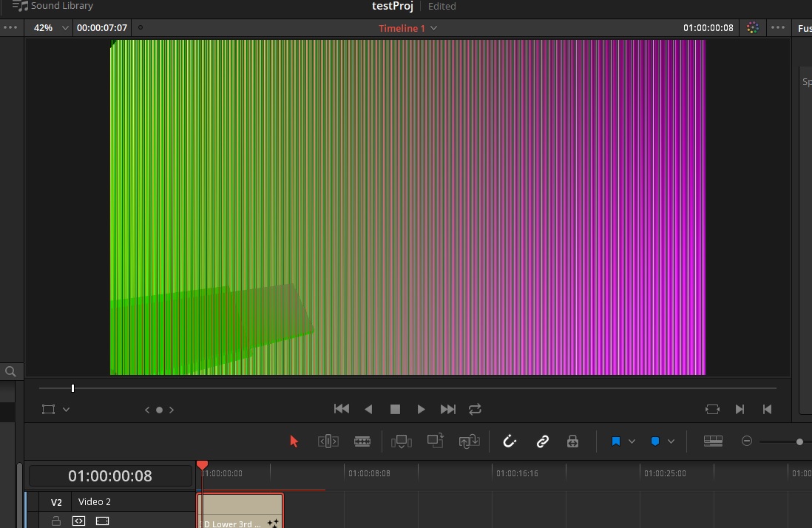
Task: Click the testProj project title
Action: [393, 6]
